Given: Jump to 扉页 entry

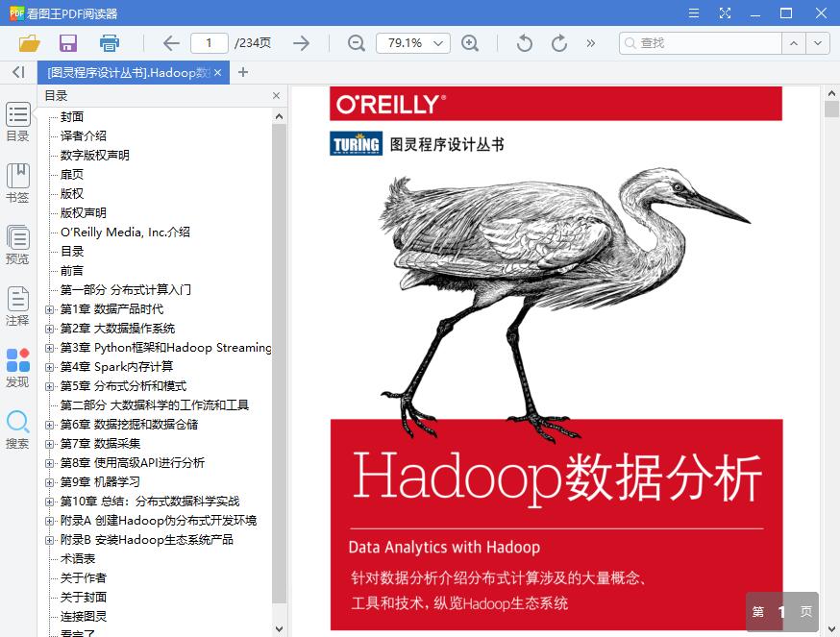Looking at the screenshot, I should [72, 175].
